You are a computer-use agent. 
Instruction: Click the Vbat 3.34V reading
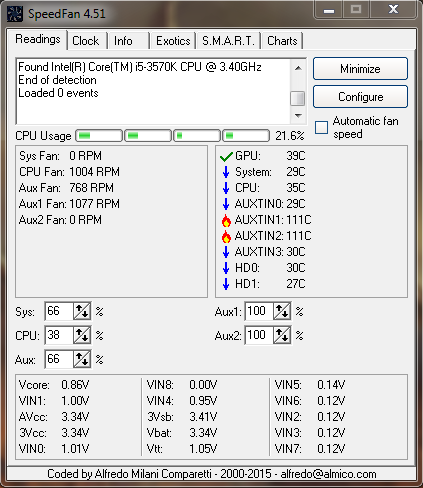[x=182, y=433]
